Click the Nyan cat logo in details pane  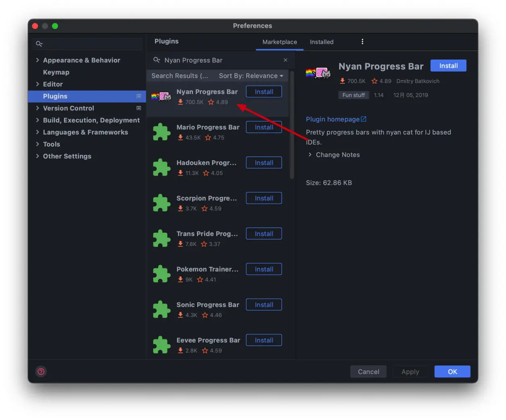click(x=318, y=73)
